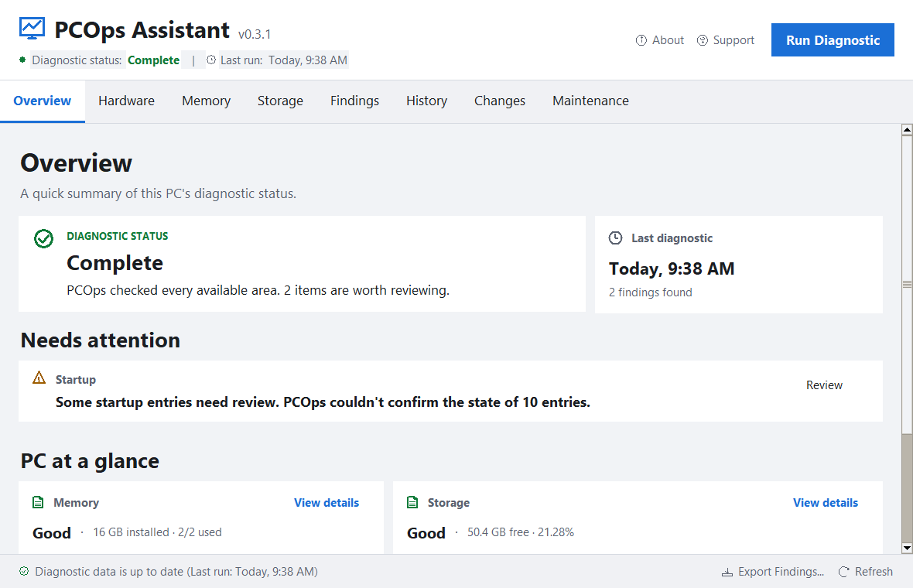Click the PCOps Assistant monitor logo icon
The height and width of the screenshot is (588, 913).
click(32, 28)
